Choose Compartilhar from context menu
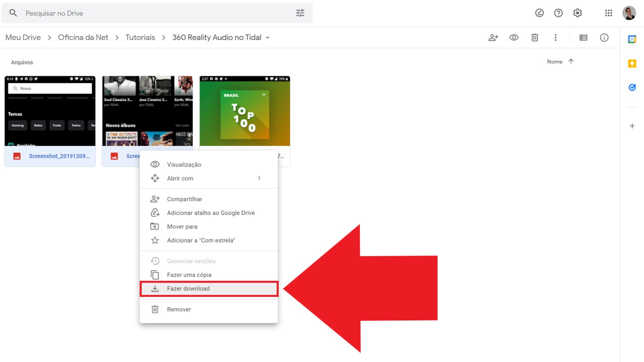The height and width of the screenshot is (362, 644). [x=209, y=199]
